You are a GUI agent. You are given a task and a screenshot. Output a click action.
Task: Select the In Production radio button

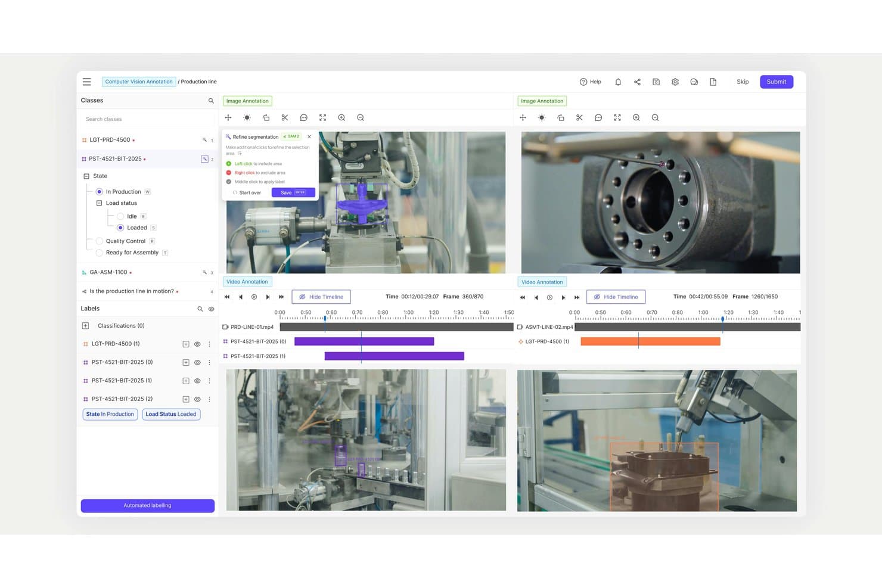tap(99, 192)
